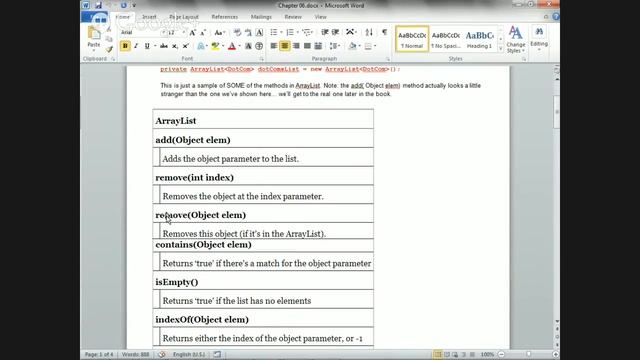Open the Borders dropdown arrow

click(x=375, y=46)
